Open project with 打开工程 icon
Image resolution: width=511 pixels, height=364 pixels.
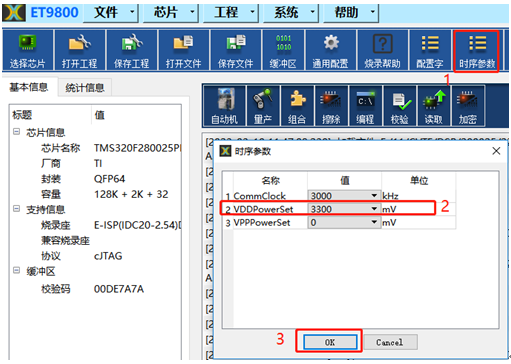pos(80,50)
